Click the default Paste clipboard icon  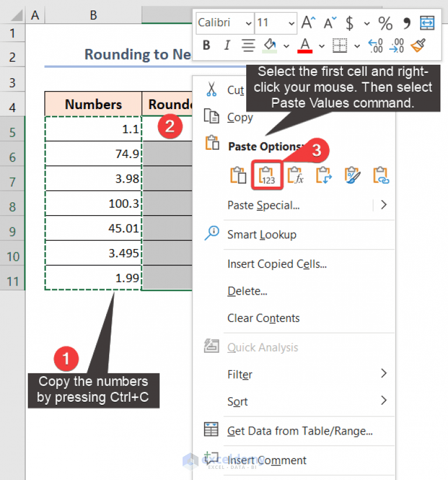[x=238, y=175]
